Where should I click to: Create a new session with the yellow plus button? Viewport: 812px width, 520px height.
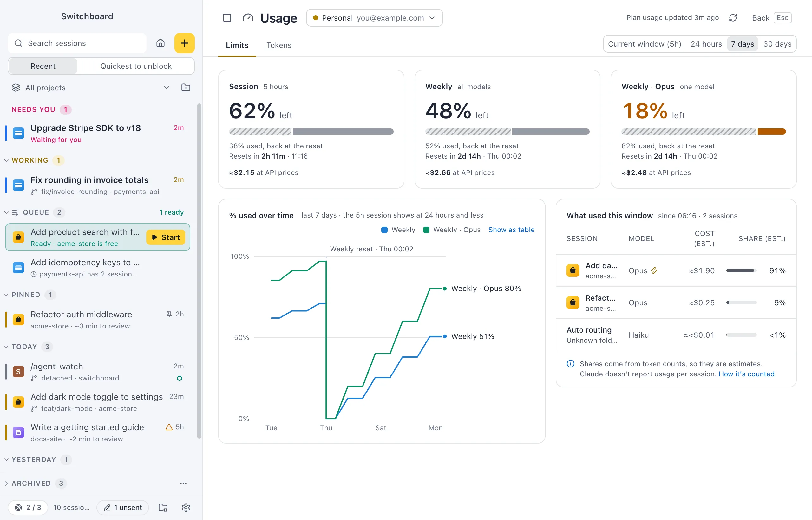(x=184, y=43)
